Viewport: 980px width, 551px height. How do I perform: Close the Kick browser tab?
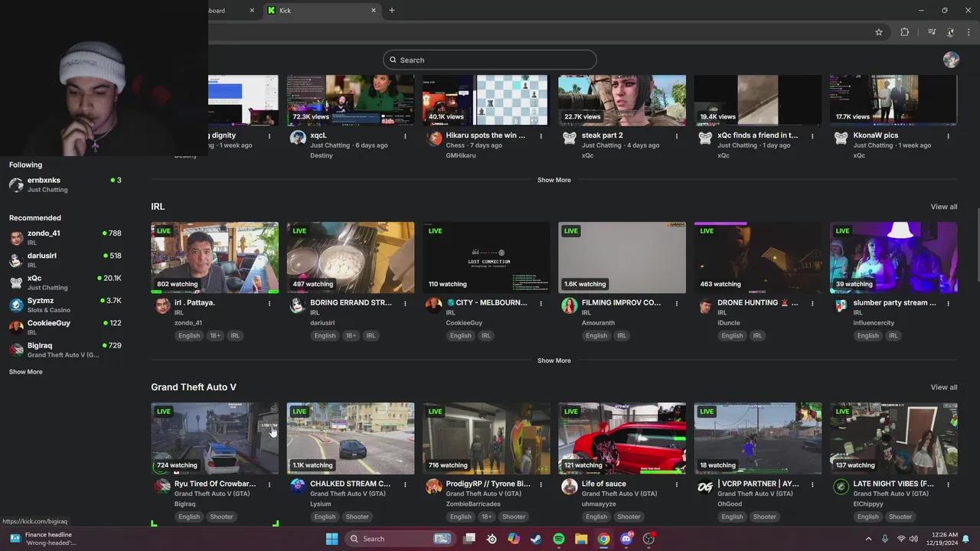pos(374,10)
